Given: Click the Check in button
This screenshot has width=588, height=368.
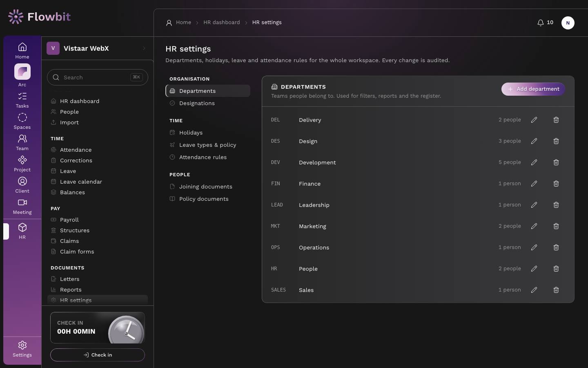Looking at the screenshot, I should click(98, 355).
